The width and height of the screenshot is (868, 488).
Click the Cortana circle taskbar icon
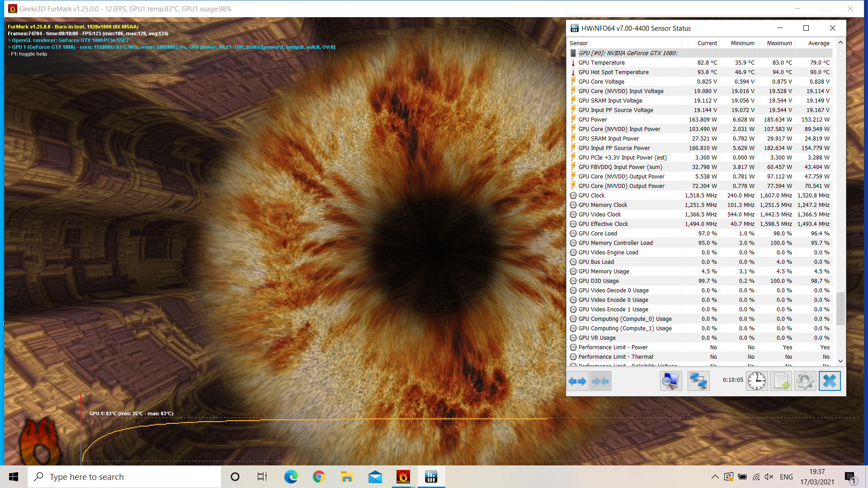point(235,477)
